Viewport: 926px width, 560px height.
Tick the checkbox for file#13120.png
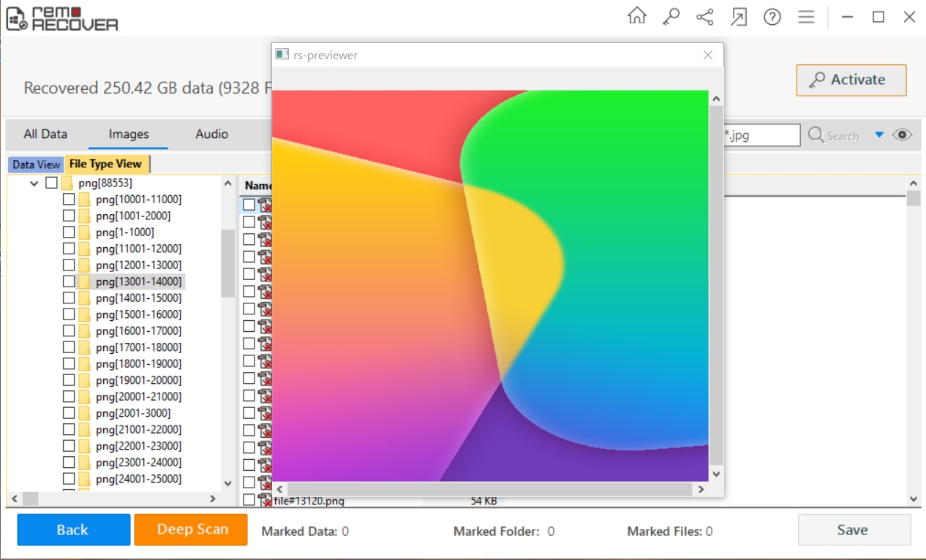tap(249, 500)
